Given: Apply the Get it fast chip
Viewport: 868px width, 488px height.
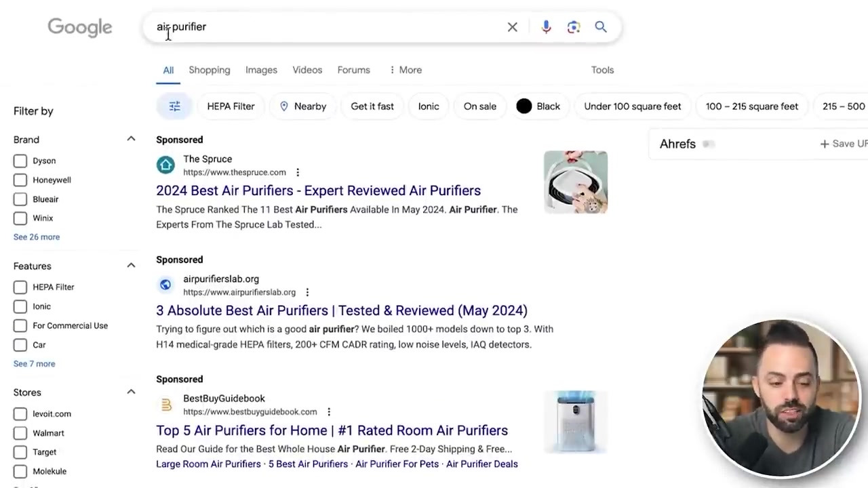Looking at the screenshot, I should (372, 106).
